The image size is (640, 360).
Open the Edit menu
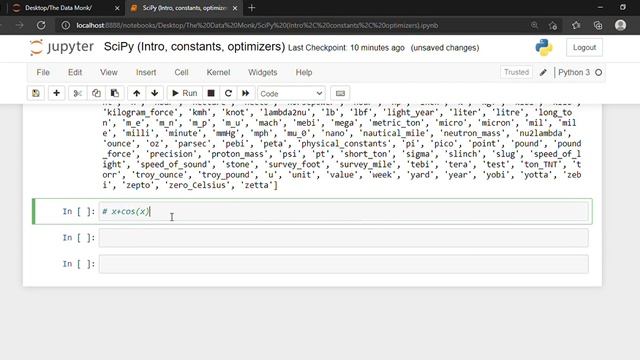[75, 72]
